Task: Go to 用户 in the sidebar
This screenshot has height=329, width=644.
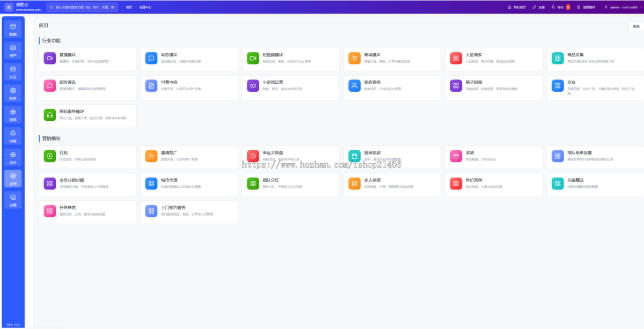Action: tap(13, 51)
